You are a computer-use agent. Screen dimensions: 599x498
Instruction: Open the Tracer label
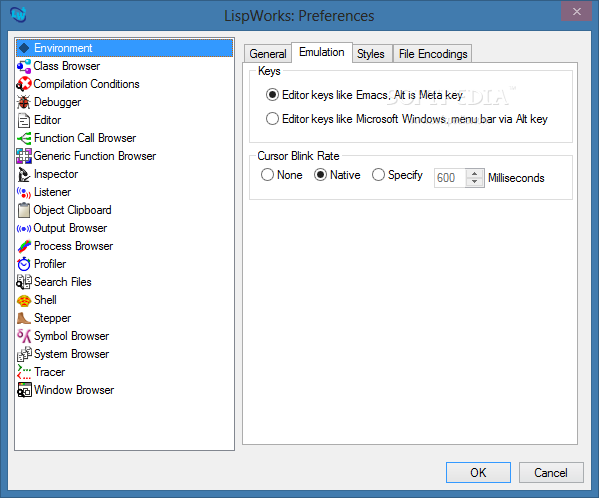click(x=49, y=372)
